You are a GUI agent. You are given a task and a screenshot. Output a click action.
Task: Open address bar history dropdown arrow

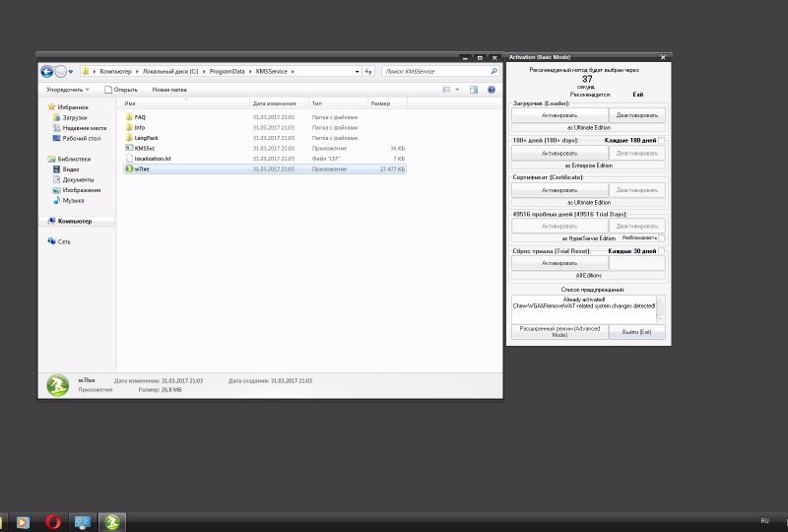[357, 72]
